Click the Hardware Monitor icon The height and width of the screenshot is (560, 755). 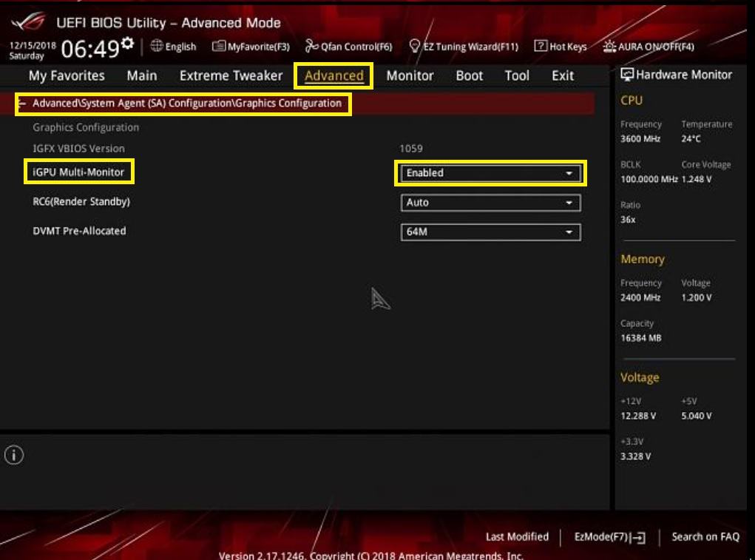point(627,74)
